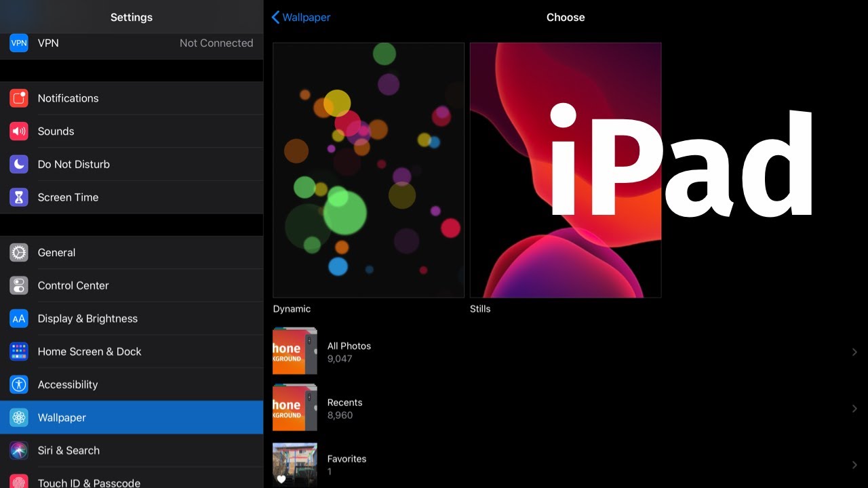Open Touch ID & Passcode settings
Image resolution: width=868 pixels, height=488 pixels.
pyautogui.click(x=132, y=479)
